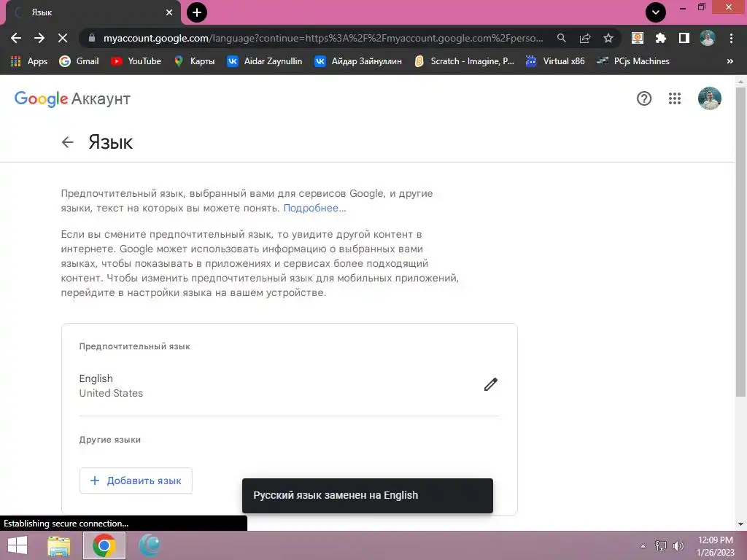The image size is (747, 560).
Task: Open the Extensions puzzle icon
Action: click(661, 38)
